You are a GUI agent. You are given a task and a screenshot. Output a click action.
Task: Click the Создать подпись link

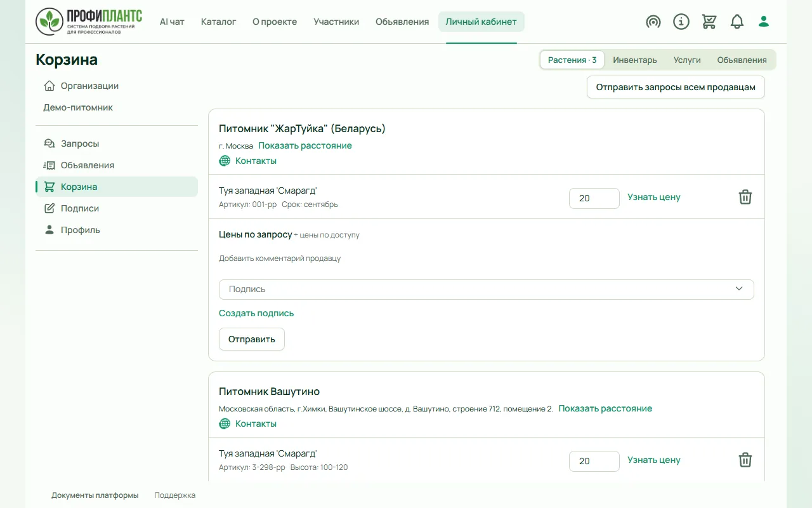click(x=256, y=313)
